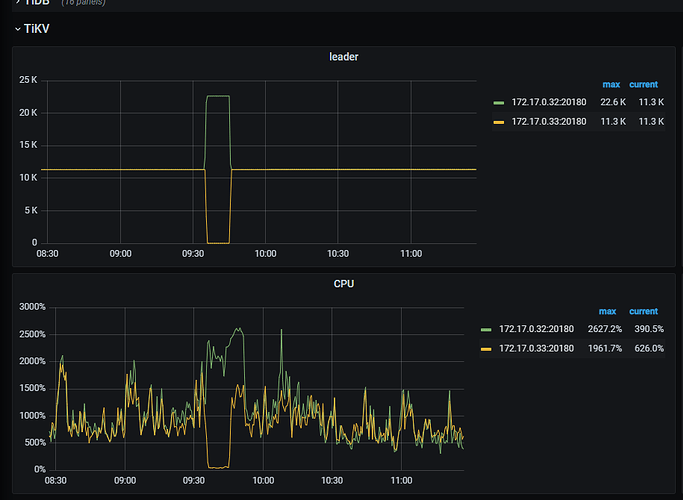Image resolution: width=683 pixels, height=500 pixels.
Task: Click the 22.6 K max value in leader legend
Action: click(611, 102)
